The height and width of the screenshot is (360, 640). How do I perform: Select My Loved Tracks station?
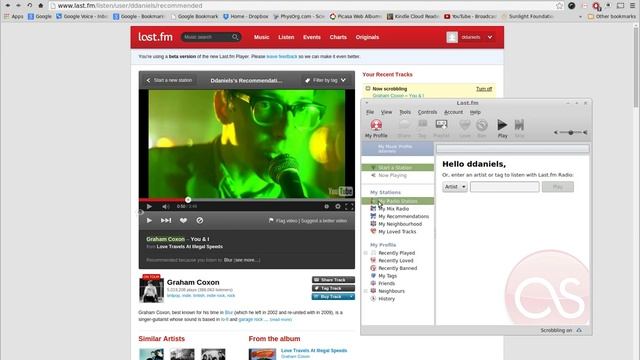point(397,231)
